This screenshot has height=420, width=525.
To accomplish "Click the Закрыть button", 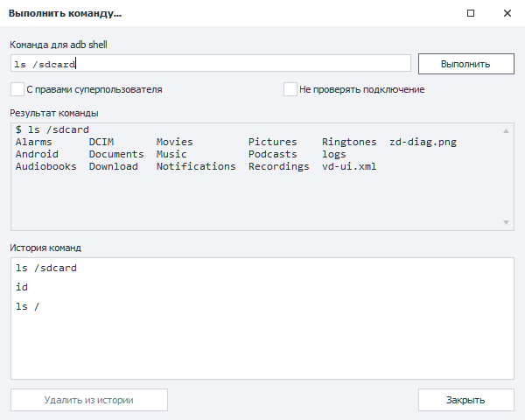I will (x=465, y=400).
